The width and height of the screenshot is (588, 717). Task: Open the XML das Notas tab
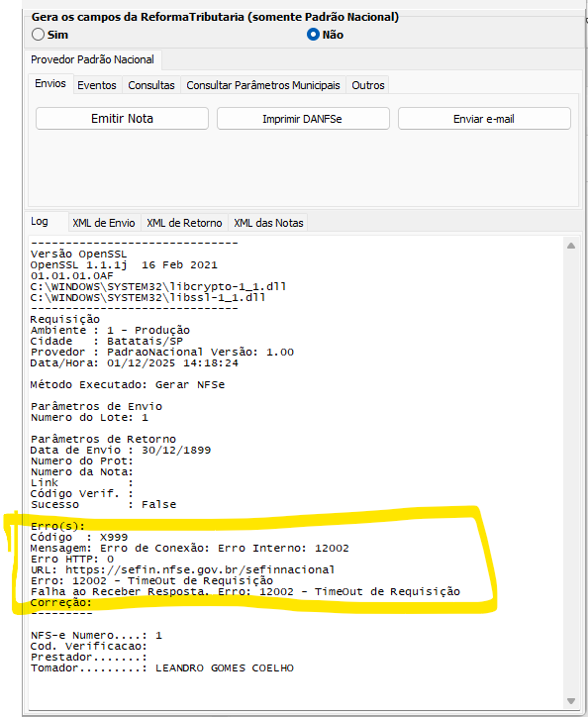point(269,223)
